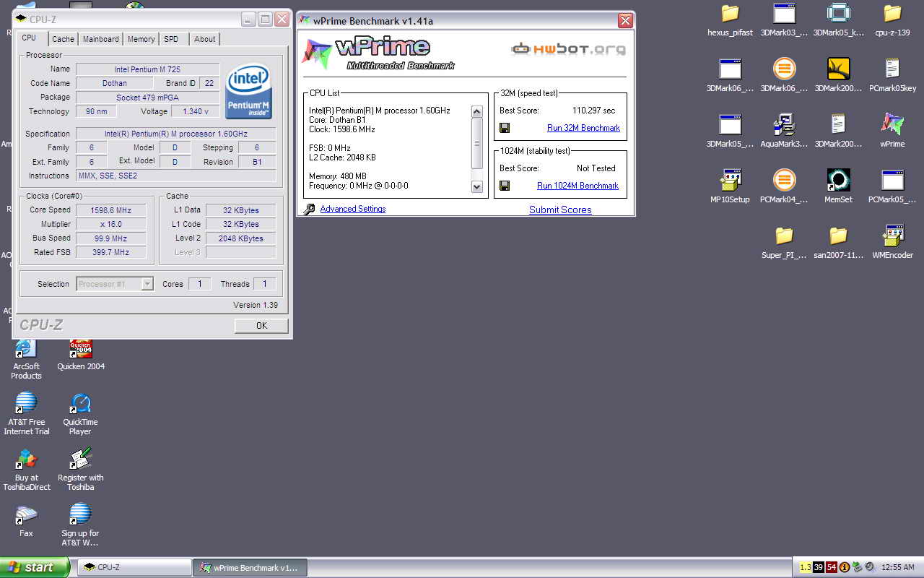Open the PCmark05key text file
924x578 pixels.
coord(892,75)
